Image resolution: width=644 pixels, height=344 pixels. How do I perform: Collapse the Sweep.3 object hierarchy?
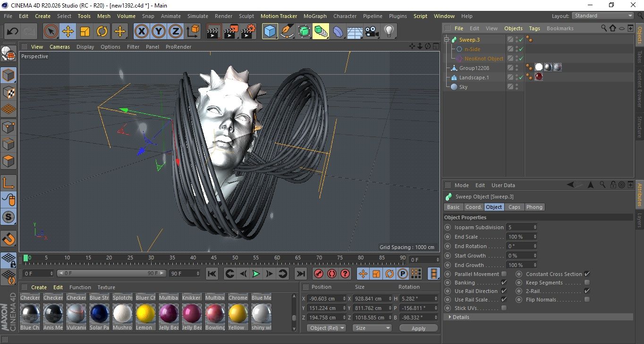(447, 40)
